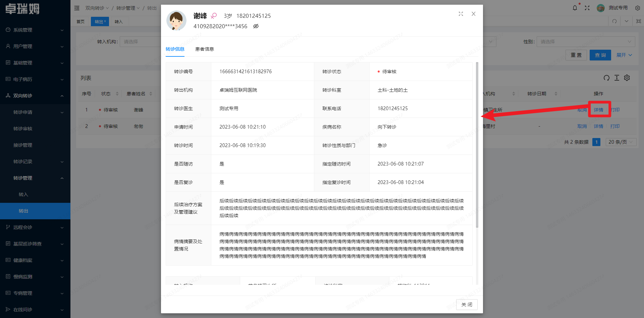Open the notification bell
Viewport: 644px width, 318px height.
click(575, 7)
